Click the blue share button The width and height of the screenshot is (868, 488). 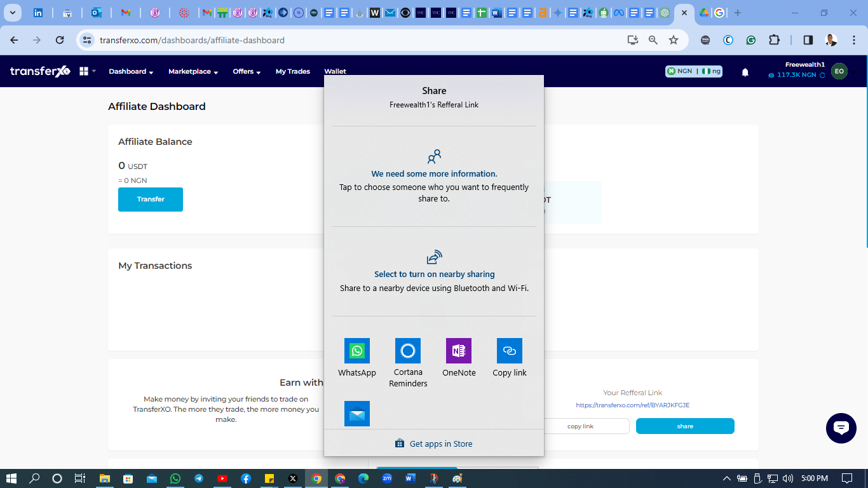click(x=685, y=426)
